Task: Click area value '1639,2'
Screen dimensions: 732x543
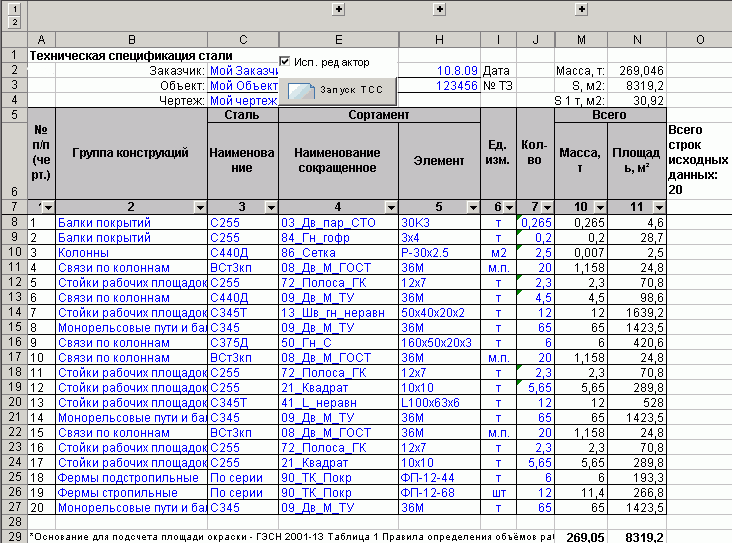Action: coord(637,312)
